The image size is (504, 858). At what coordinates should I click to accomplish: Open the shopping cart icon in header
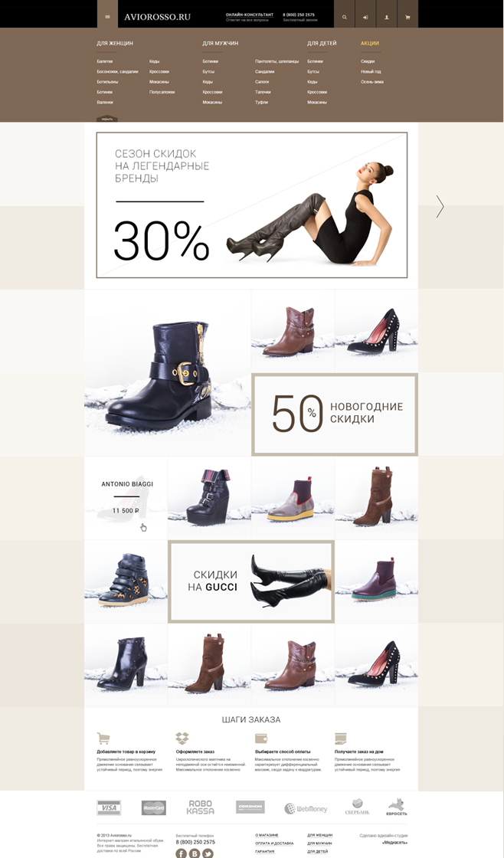407,17
